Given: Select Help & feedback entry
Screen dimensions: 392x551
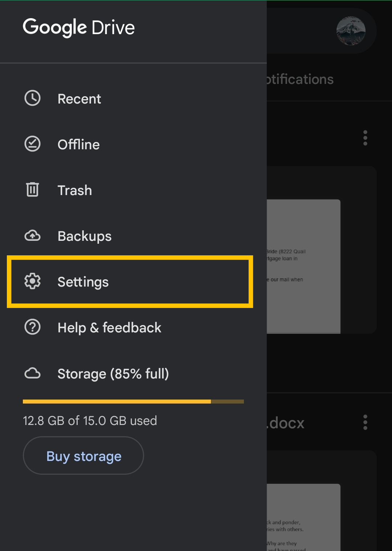Looking at the screenshot, I should point(109,328).
